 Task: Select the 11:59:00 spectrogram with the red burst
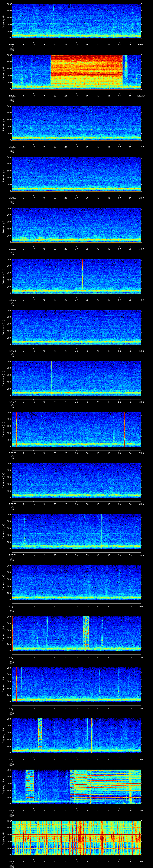(77, 72)
